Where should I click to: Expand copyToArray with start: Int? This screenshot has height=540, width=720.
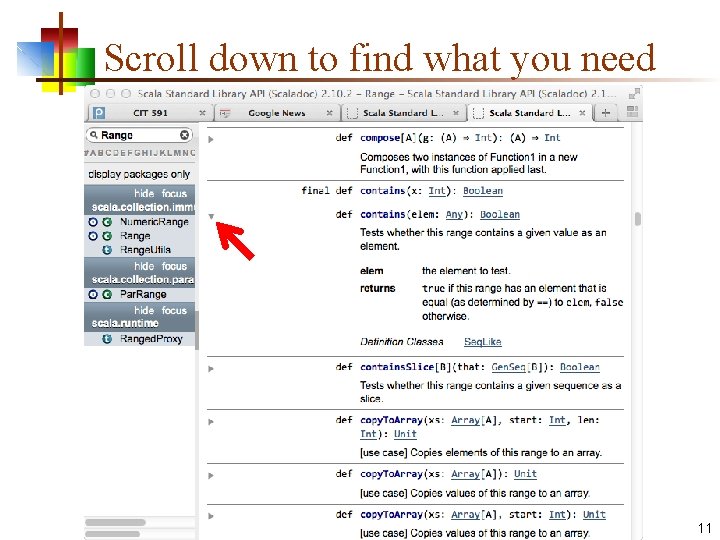point(211,516)
